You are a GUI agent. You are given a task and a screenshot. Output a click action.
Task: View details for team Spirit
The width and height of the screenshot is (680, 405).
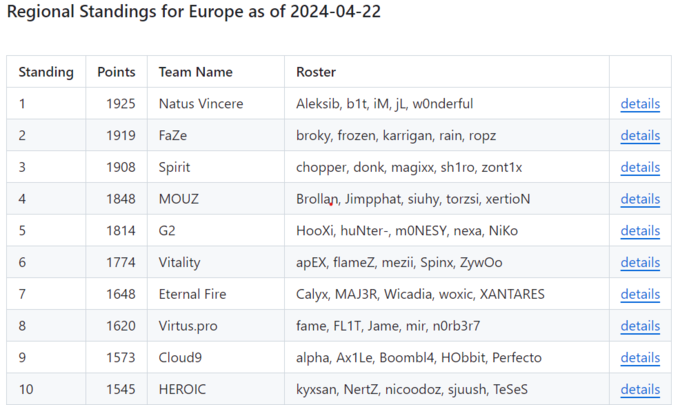tap(640, 167)
